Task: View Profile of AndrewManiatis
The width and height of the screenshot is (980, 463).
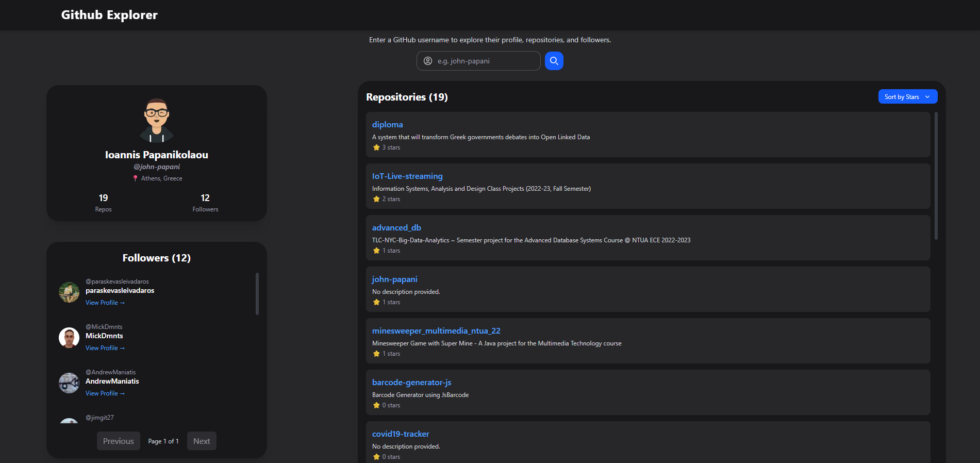Action: click(105, 393)
